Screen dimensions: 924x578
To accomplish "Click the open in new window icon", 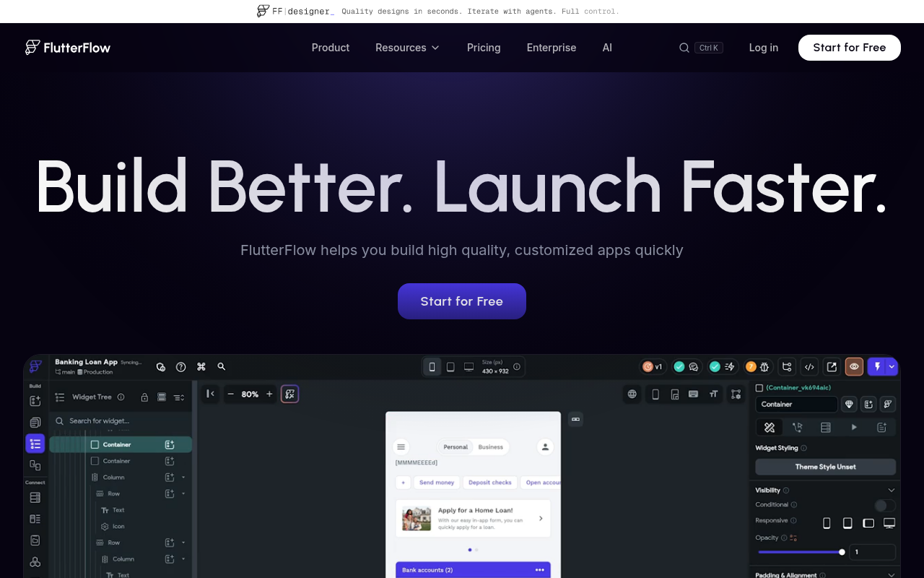I will click(x=832, y=367).
